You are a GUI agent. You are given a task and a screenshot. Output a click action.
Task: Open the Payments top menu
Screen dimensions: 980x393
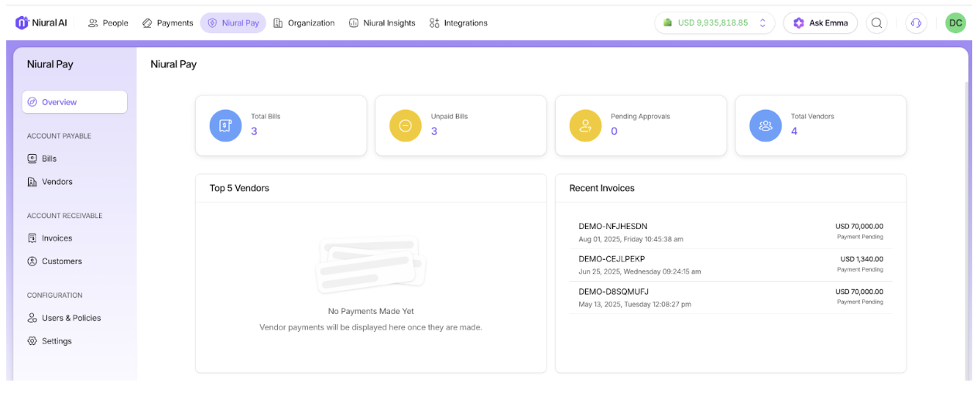[168, 23]
